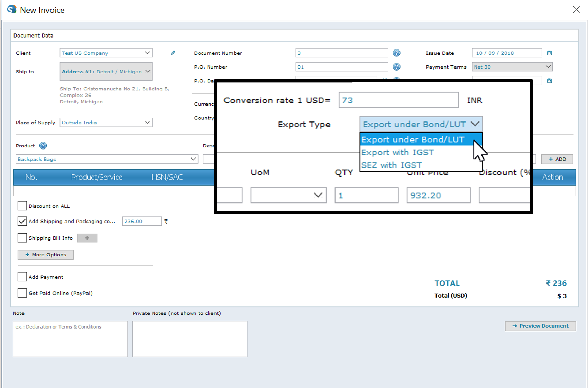Select Export with IGST from the list
Viewport: 588px width, 388px height.
point(397,152)
